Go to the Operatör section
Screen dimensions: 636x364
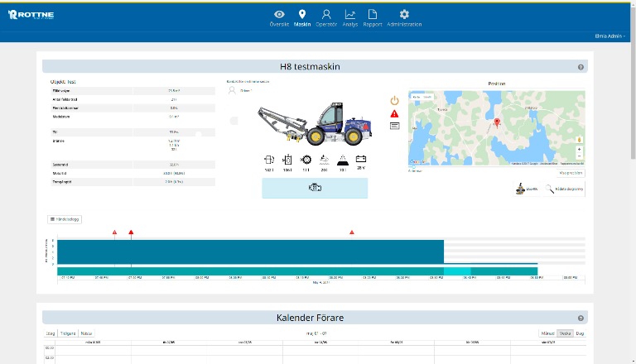click(326, 17)
